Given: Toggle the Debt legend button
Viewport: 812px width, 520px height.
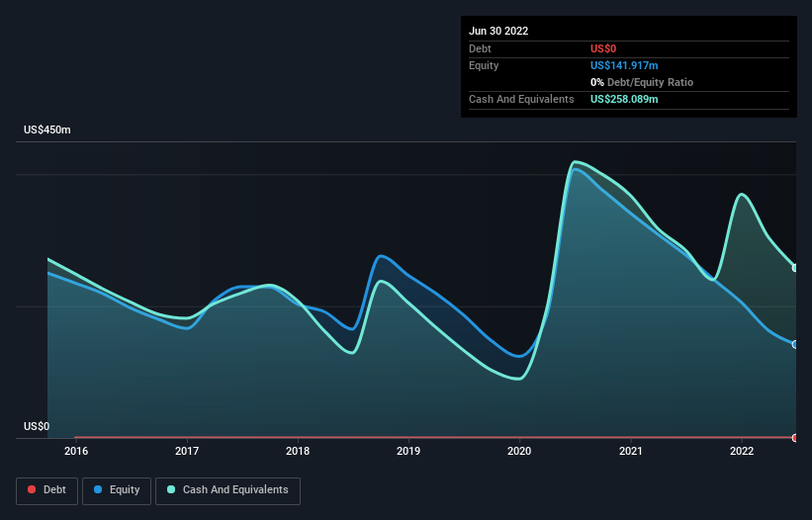Looking at the screenshot, I should pos(46,490).
